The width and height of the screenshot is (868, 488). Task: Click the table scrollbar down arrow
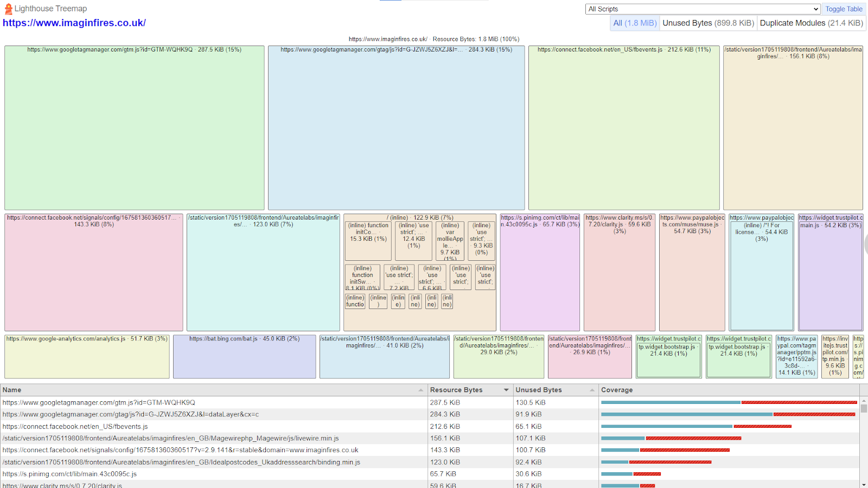(x=864, y=484)
